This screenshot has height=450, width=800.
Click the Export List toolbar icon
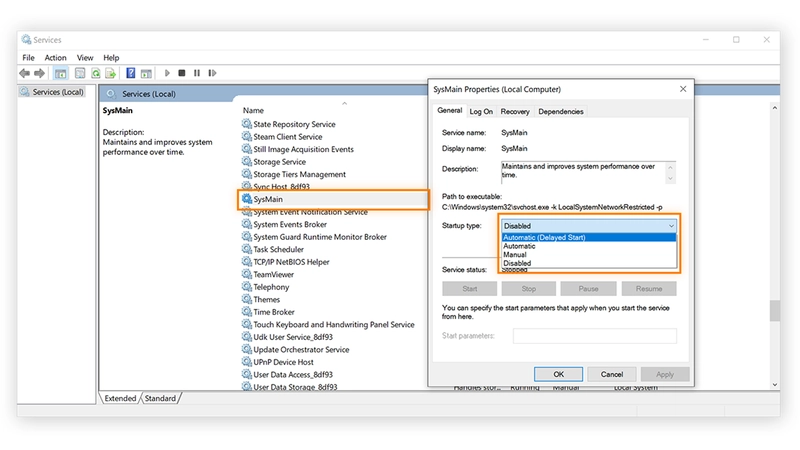(x=111, y=73)
